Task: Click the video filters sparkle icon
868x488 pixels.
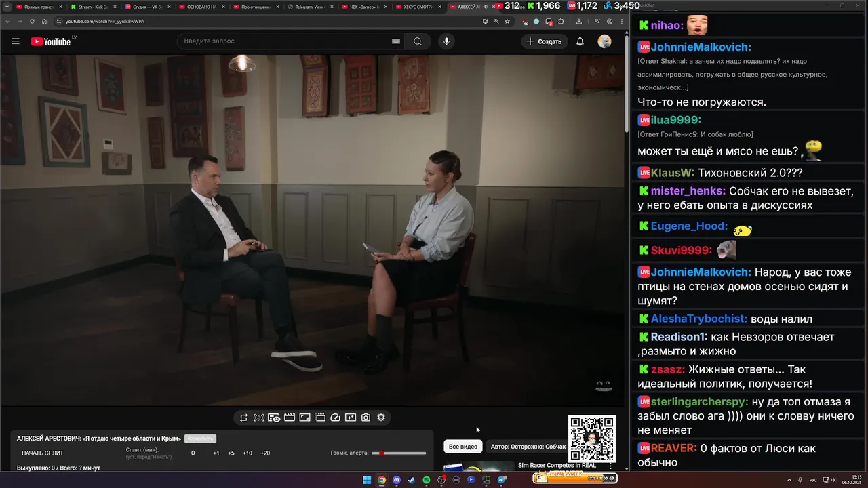Action: tap(351, 418)
